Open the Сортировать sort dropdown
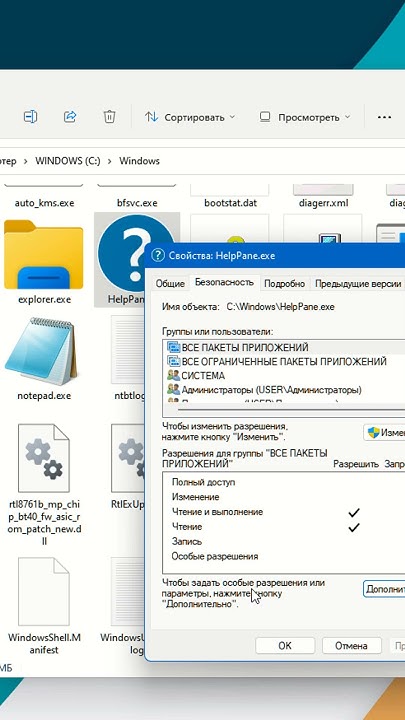This screenshot has width=405, height=720. coord(190,117)
